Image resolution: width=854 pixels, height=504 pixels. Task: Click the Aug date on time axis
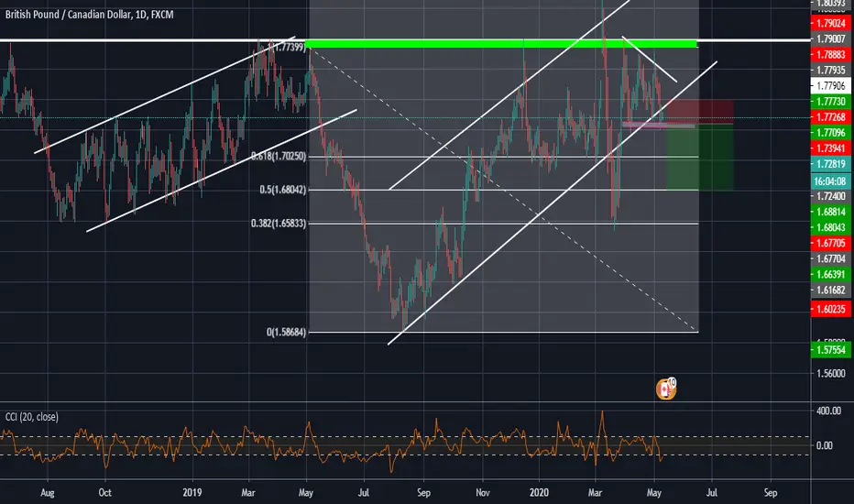pos(48,493)
